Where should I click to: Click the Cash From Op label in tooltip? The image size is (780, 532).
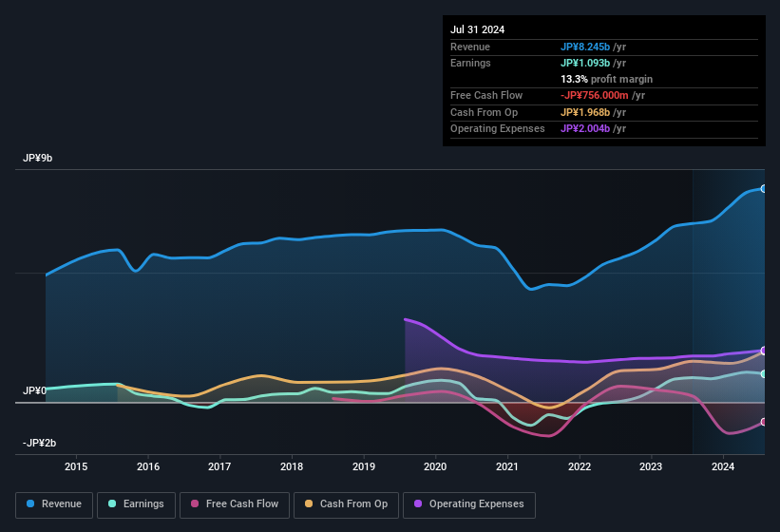484,112
